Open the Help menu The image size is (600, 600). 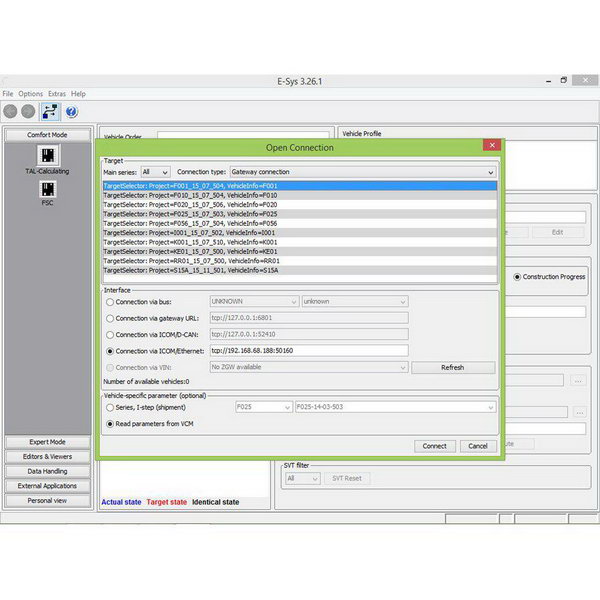click(78, 94)
